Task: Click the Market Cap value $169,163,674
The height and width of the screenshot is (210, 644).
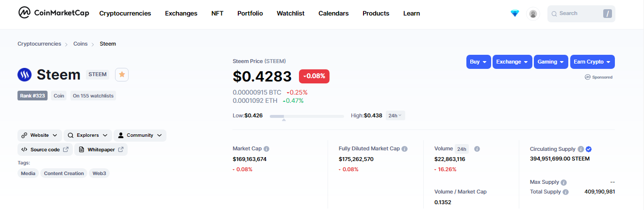Action: click(x=249, y=159)
